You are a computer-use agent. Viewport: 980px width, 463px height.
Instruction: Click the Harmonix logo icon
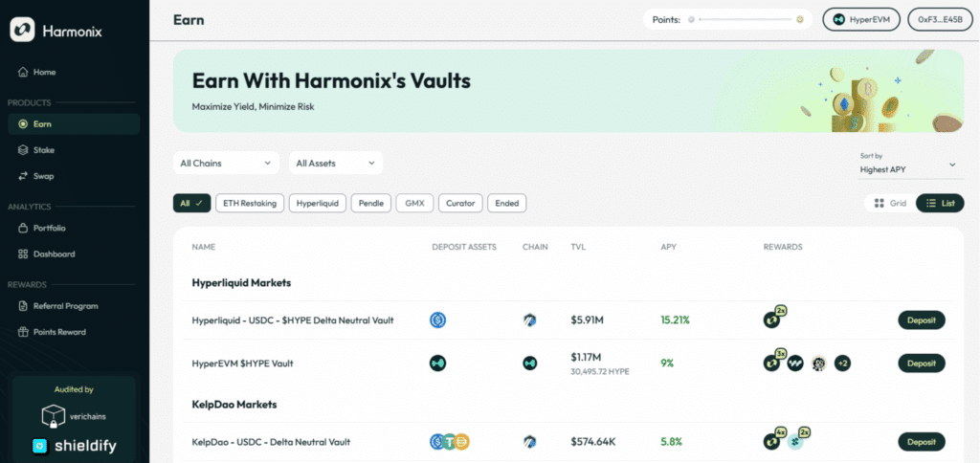(22, 30)
